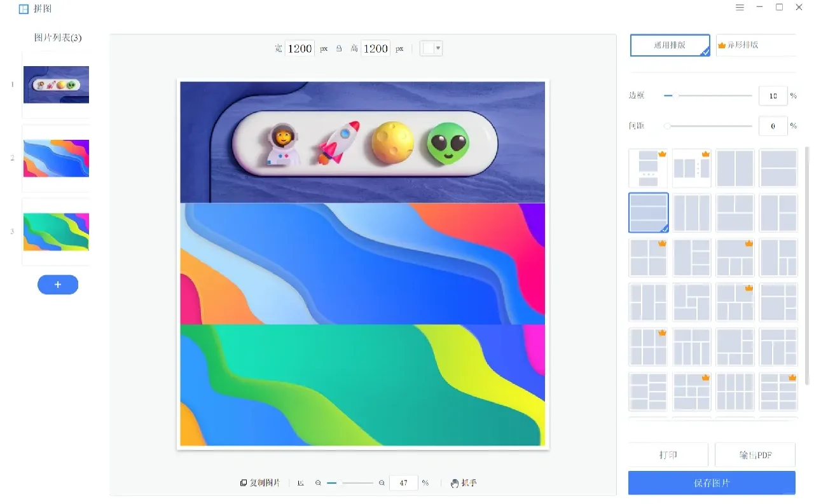Select thumbnail 2 in the image list
This screenshot has height=504, width=814.
point(56,157)
